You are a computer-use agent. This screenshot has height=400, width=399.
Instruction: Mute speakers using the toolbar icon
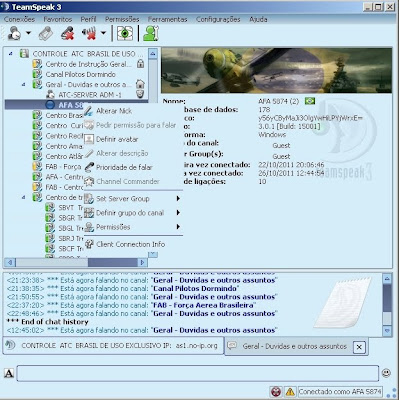click(89, 33)
